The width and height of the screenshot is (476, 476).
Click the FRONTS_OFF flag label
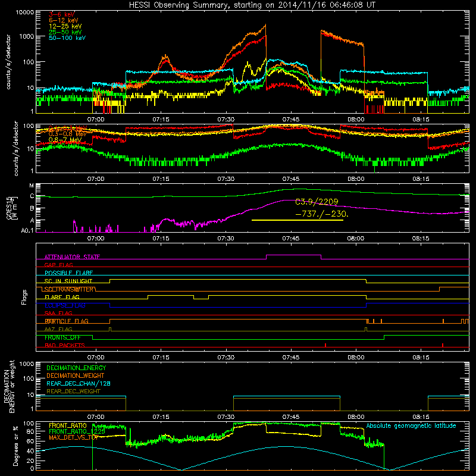[x=62, y=337]
